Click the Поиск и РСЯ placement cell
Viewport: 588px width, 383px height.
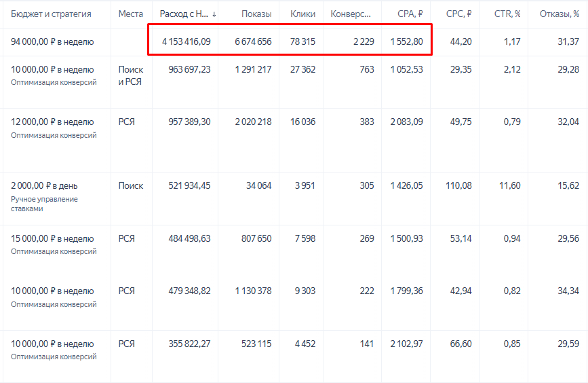pos(130,75)
